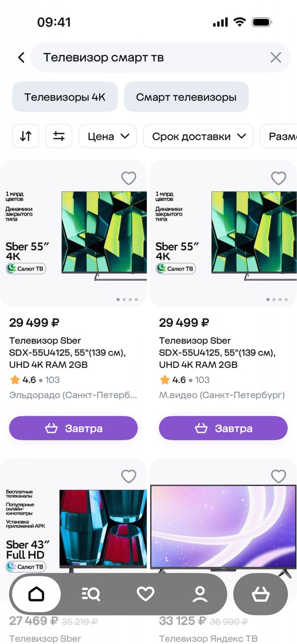
Task: Tap the back arrow beside the search field
Action: (21, 58)
